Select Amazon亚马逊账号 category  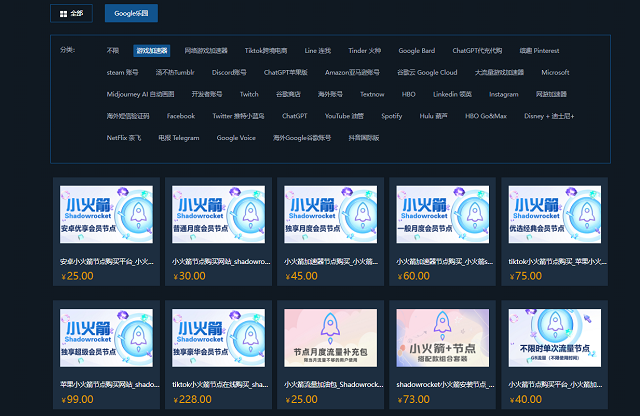tap(352, 72)
